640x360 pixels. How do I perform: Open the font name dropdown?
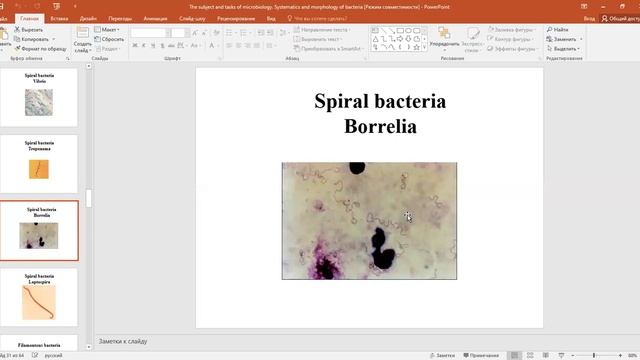[x=168, y=33]
